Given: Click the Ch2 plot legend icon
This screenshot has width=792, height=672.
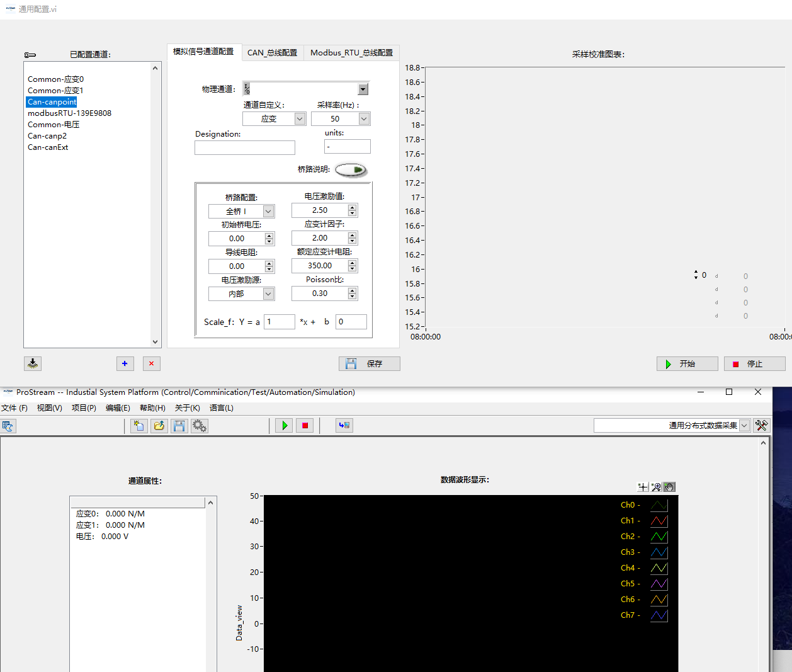Looking at the screenshot, I should tap(659, 537).
